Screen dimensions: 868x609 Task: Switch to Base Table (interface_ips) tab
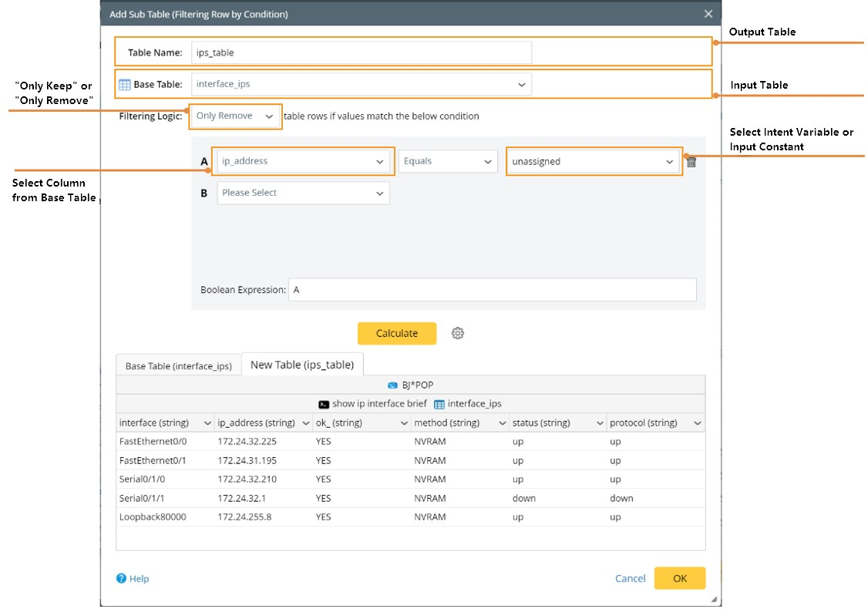click(178, 365)
